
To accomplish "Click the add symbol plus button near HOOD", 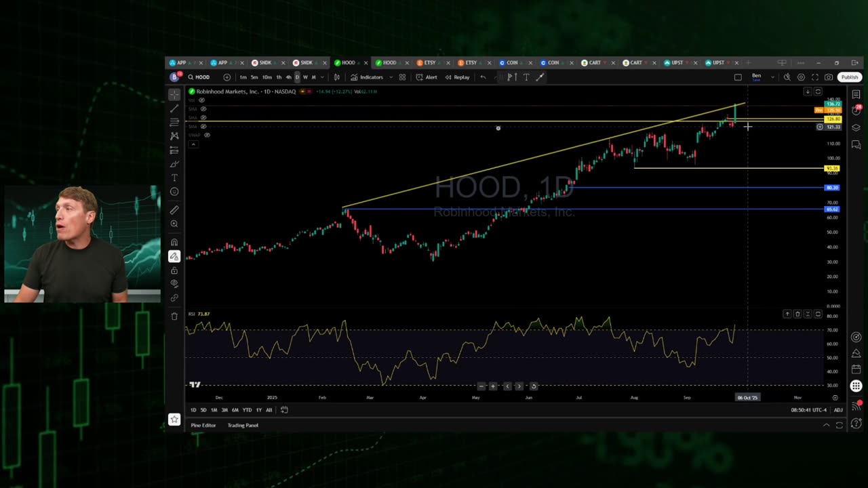I will click(x=227, y=77).
